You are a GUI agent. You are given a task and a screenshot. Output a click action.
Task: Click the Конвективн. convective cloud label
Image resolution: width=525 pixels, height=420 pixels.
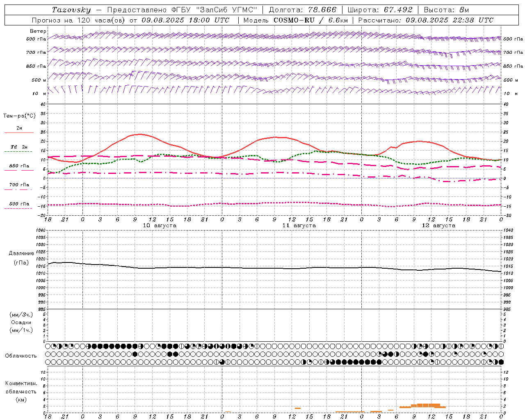pos(21,383)
